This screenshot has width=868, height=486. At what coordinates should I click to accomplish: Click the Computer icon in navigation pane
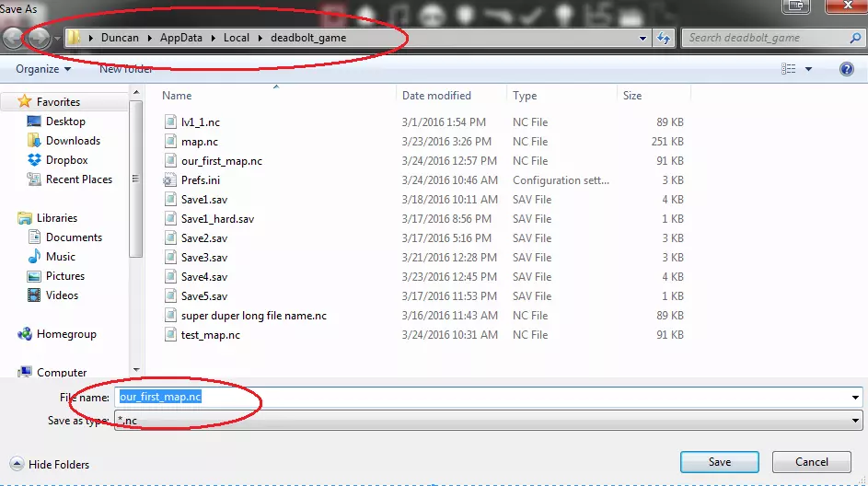[x=24, y=372]
